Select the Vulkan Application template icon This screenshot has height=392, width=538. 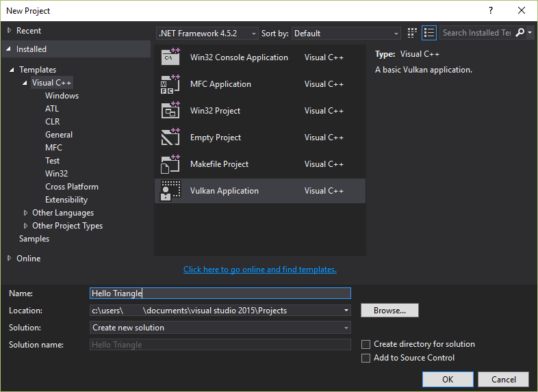(x=170, y=191)
